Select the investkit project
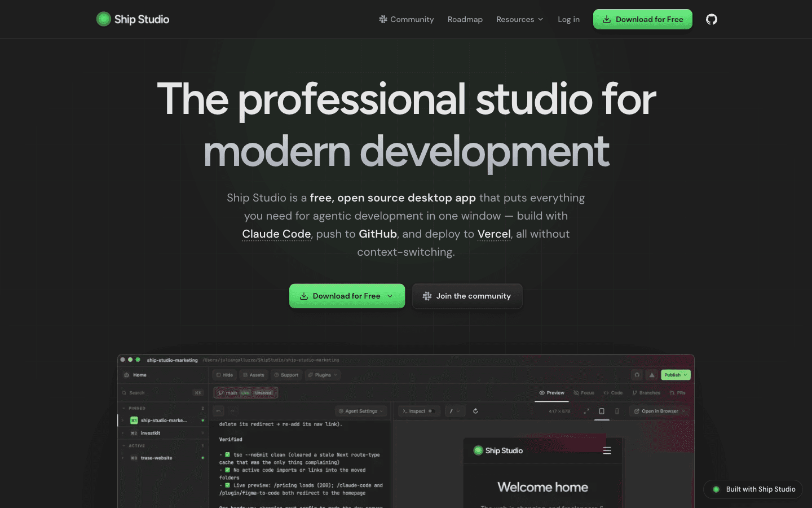Image resolution: width=812 pixels, height=508 pixels. coord(150,433)
